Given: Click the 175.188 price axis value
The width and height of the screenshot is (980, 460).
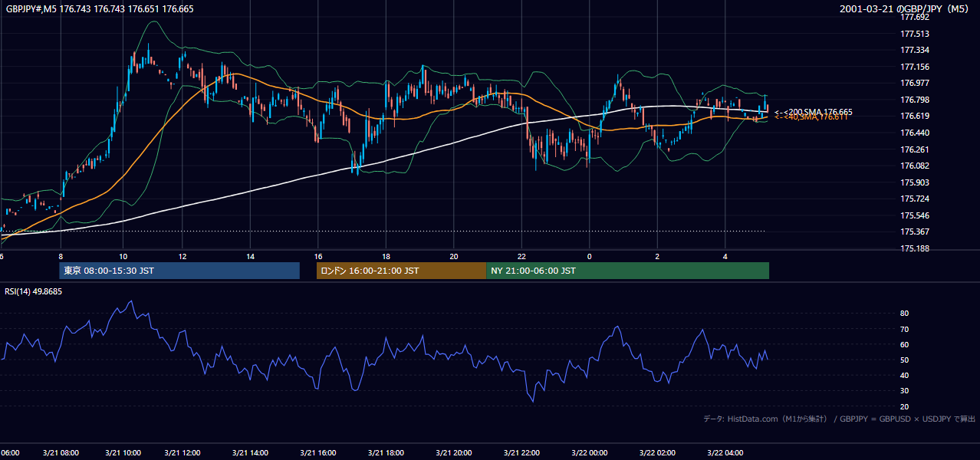Looking at the screenshot, I should point(914,248).
